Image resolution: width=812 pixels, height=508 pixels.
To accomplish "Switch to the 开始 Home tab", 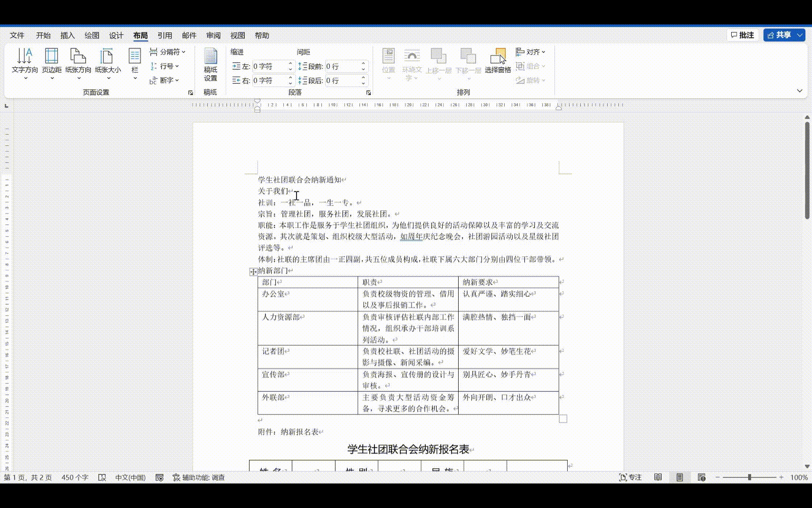I will click(x=43, y=36).
